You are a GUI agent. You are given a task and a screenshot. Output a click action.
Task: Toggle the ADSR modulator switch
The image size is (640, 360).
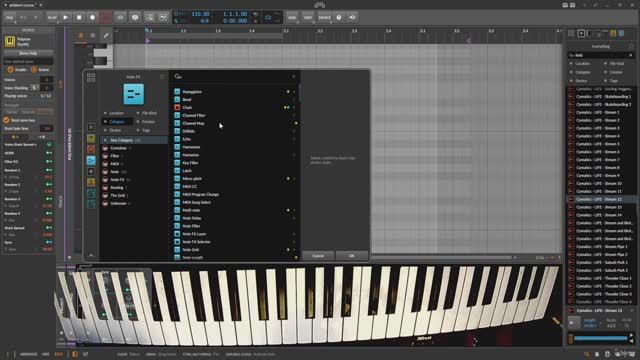point(49,153)
